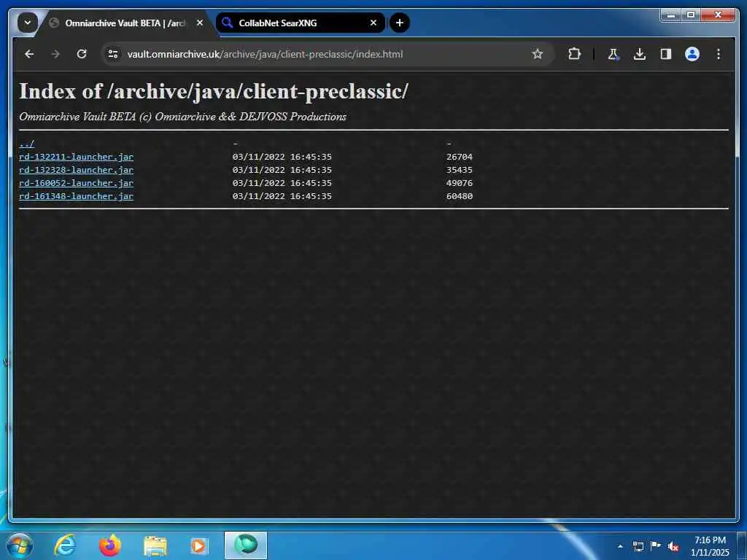Switch to Omniarchive Vault BETA tab
The height and width of the screenshot is (560, 747).
(125, 23)
